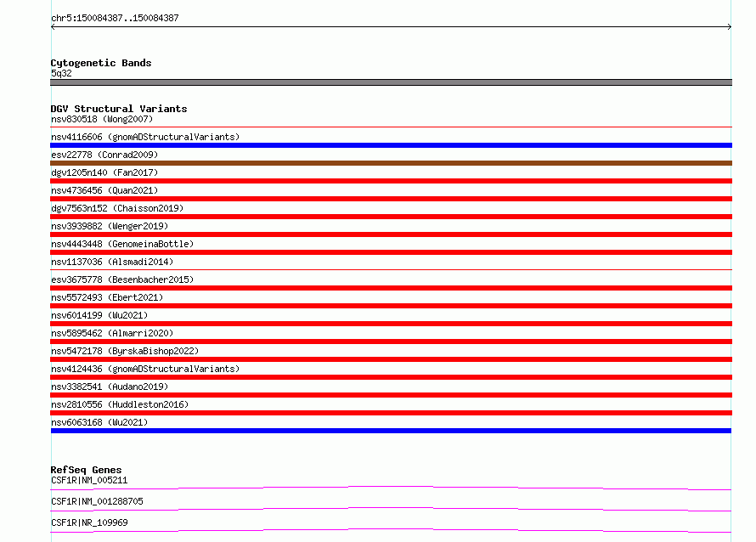Open variant nsv2810556 (Huddleston2016) label
Screen dimensions: 756x542
click(x=120, y=404)
